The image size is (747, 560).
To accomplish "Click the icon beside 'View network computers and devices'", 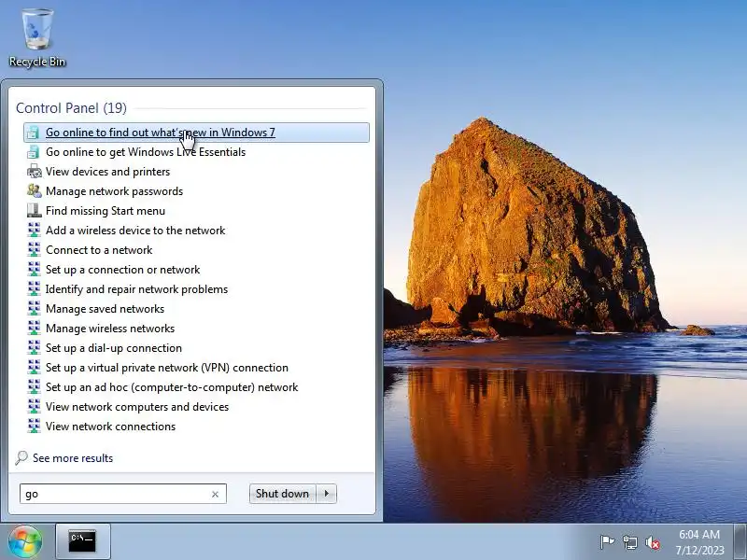I will coord(34,406).
